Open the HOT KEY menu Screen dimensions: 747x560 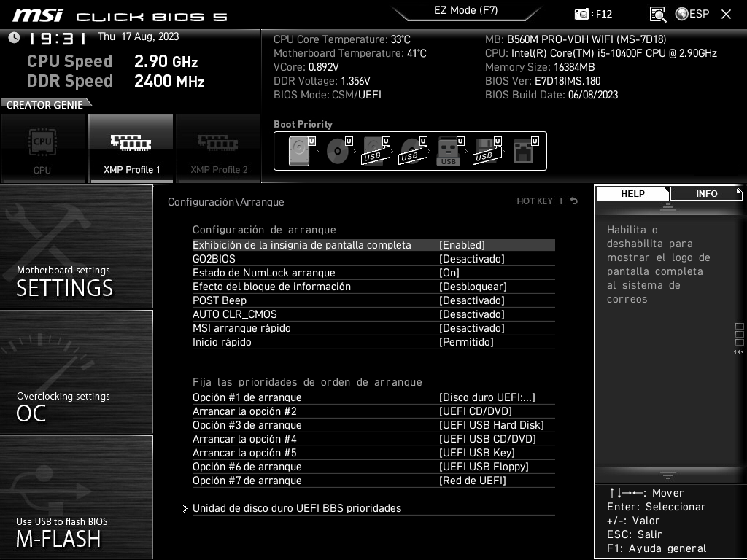(x=535, y=201)
